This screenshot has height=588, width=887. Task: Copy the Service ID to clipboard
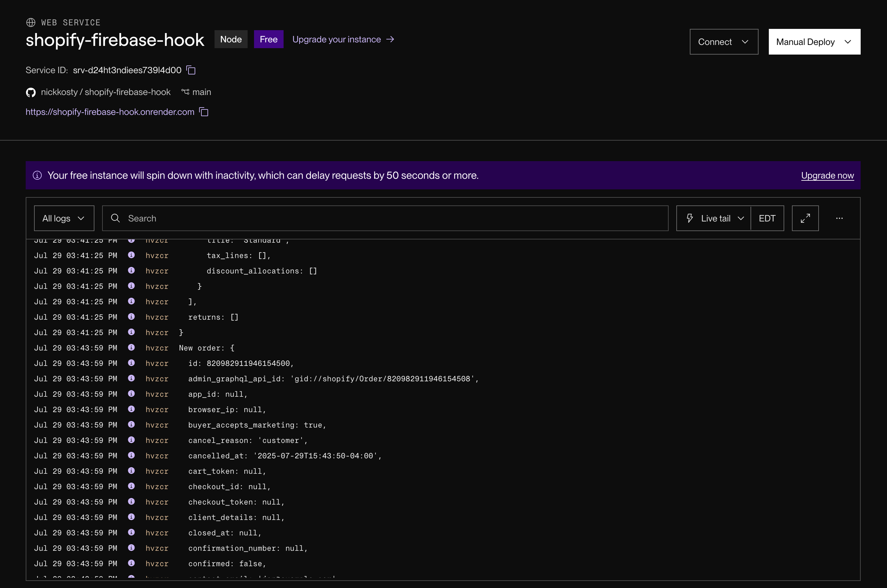191,70
